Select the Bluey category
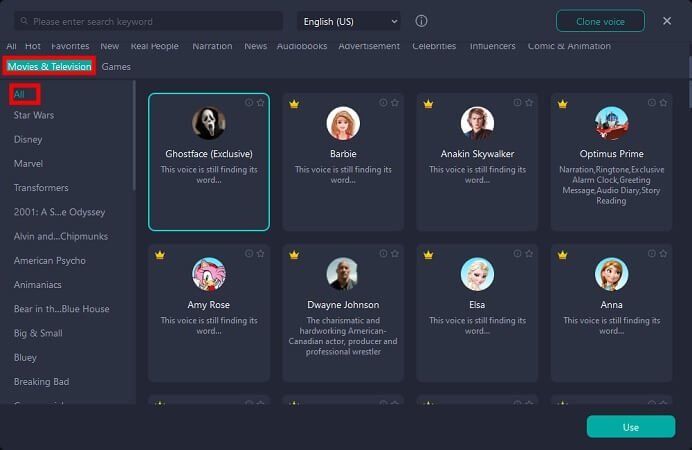Viewport: 692px width, 450px height. pos(25,357)
